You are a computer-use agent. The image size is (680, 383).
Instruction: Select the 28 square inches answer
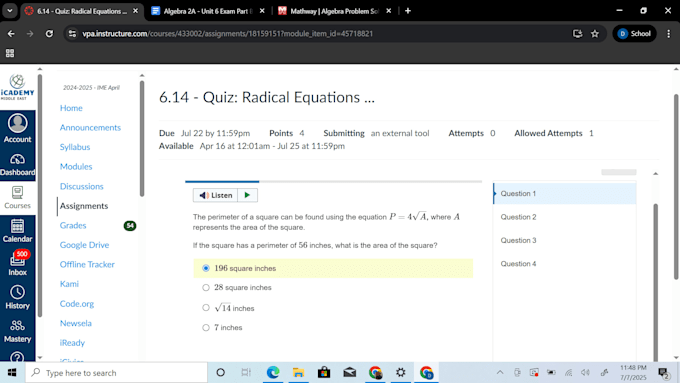coord(206,288)
